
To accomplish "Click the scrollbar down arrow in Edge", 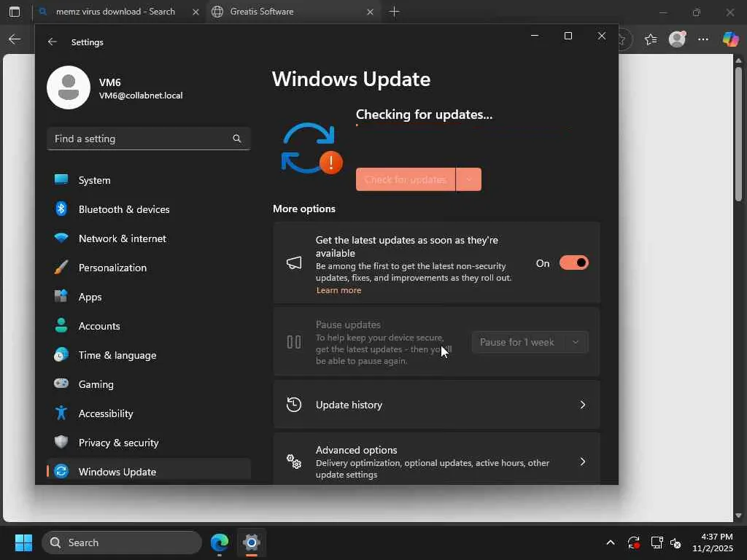I will coord(738,516).
